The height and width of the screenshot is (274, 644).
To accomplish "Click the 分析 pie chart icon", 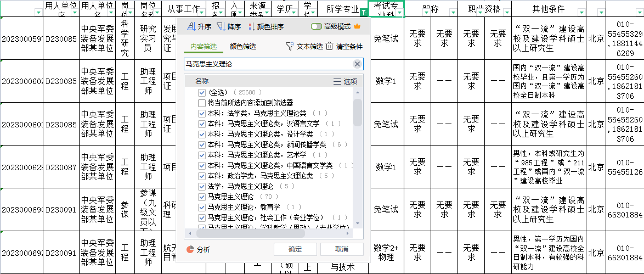I will coord(190,249).
